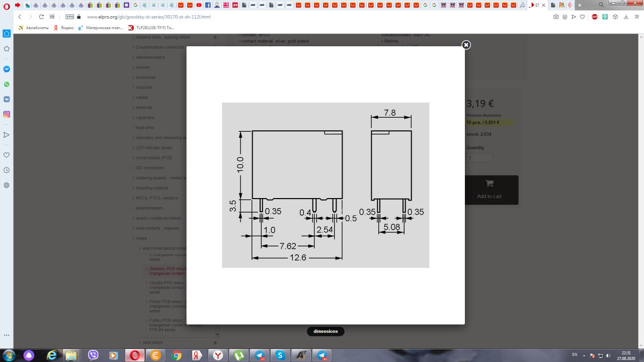This screenshot has width=644, height=362.
Task: Click the Quantity input field
Action: coord(479,157)
